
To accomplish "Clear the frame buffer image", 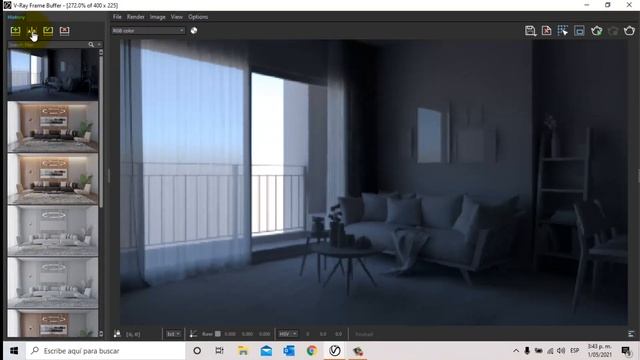I will pos(547,31).
